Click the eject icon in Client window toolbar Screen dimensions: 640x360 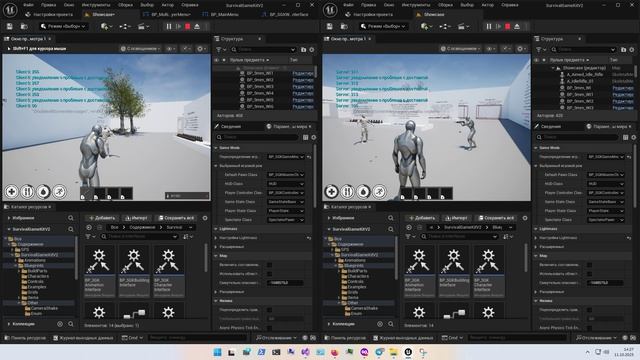pos(197,26)
